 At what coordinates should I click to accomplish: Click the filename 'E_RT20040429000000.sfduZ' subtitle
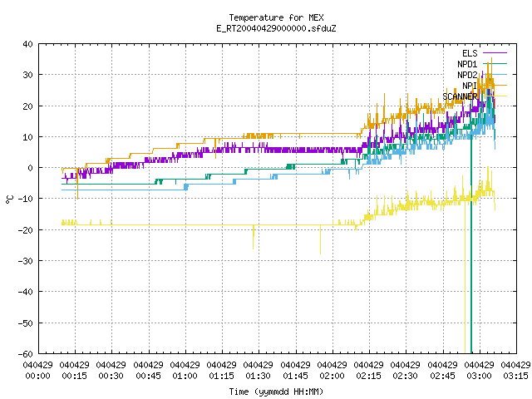(276, 28)
